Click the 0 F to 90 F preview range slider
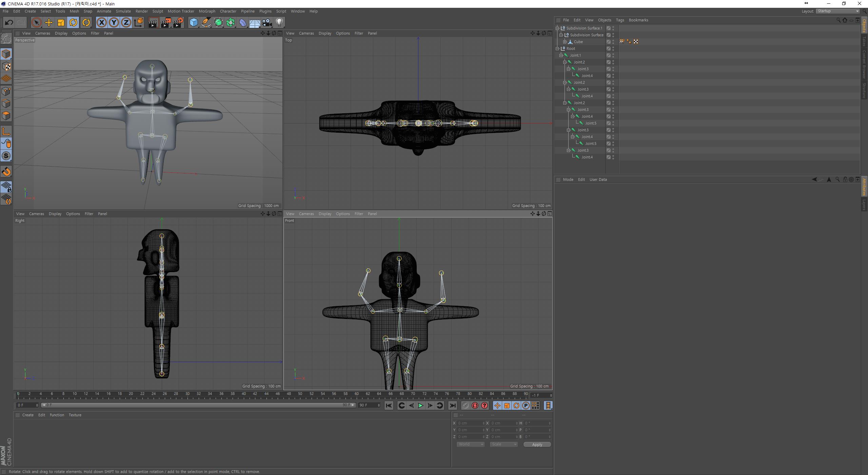This screenshot has height=475, width=868. tap(198, 405)
